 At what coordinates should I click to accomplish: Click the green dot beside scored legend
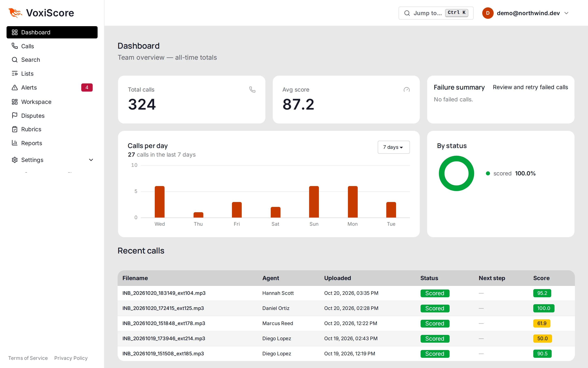coord(488,173)
